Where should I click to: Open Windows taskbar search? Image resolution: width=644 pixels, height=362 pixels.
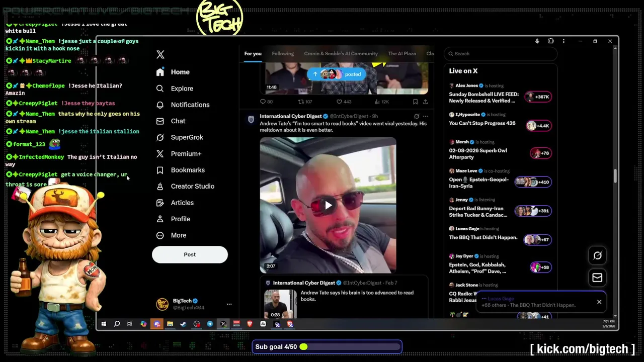coord(117,324)
